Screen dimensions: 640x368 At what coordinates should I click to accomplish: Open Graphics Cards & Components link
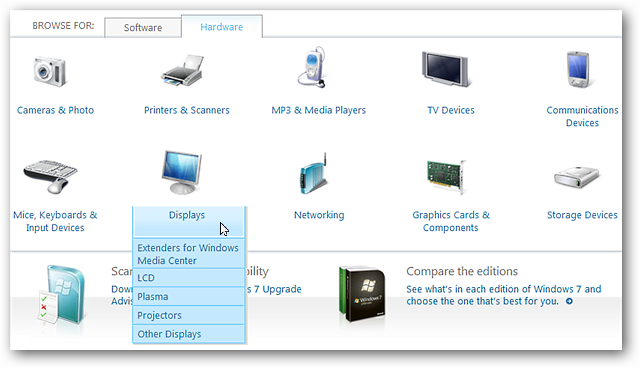point(451,221)
